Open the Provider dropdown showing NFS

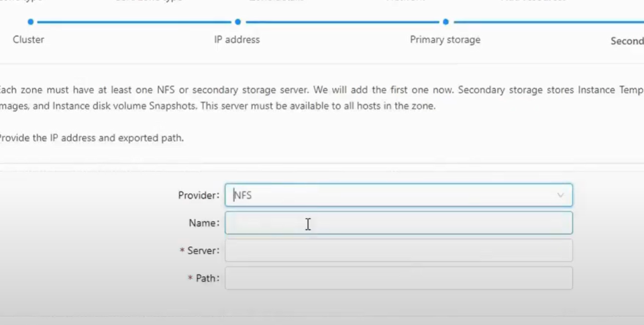[398, 195]
